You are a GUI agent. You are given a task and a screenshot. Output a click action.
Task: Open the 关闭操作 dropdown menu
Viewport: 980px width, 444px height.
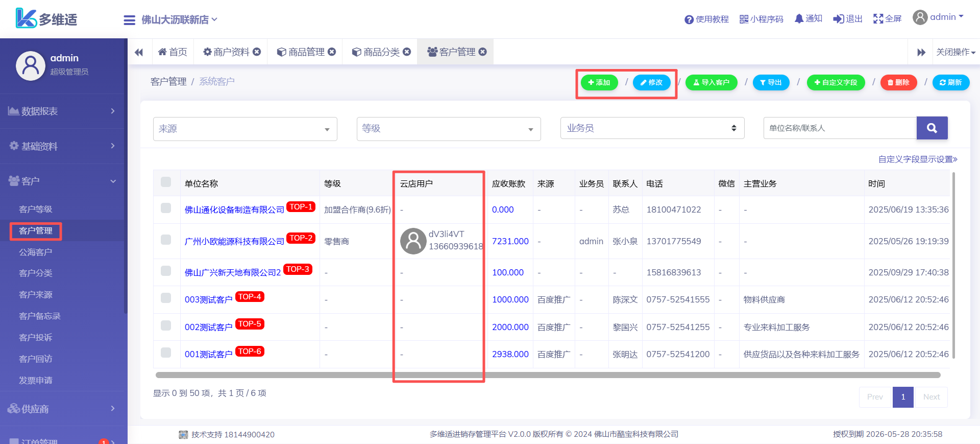point(955,52)
